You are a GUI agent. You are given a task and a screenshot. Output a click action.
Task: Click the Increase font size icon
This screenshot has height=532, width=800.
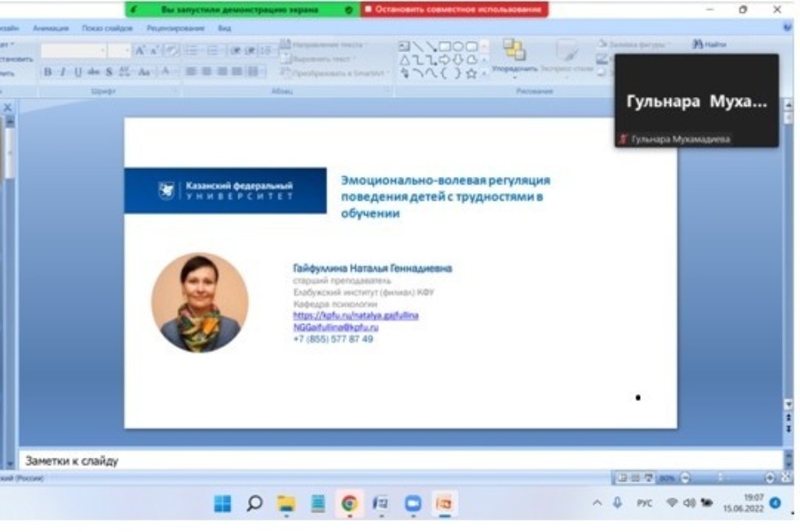[140, 51]
